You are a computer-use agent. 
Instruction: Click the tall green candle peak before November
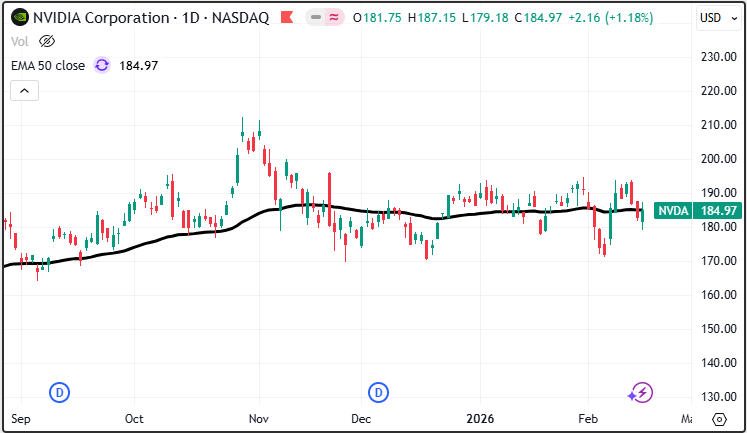(x=242, y=128)
